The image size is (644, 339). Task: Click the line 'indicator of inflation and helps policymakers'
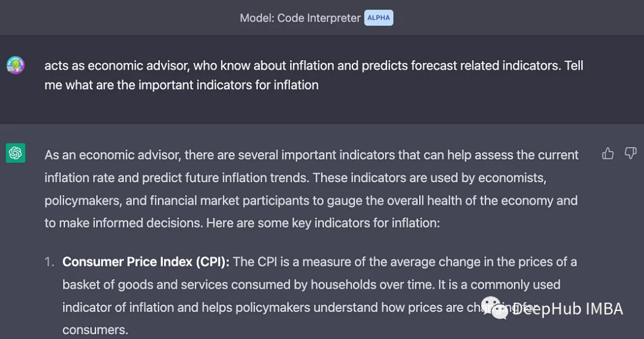point(262,307)
